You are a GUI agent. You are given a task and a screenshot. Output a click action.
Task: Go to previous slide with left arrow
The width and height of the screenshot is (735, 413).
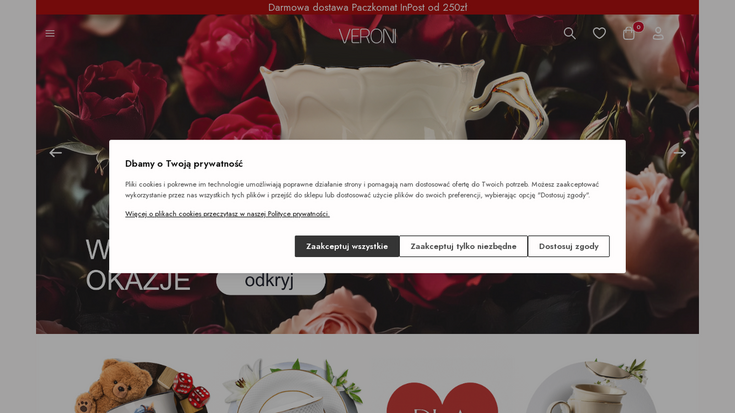pyautogui.click(x=55, y=153)
